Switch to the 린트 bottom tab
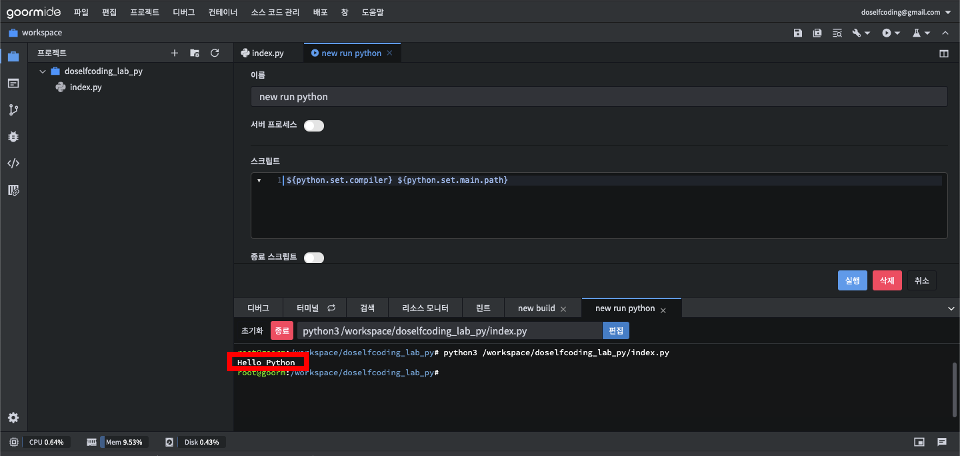960x456 pixels. pyautogui.click(x=484, y=308)
